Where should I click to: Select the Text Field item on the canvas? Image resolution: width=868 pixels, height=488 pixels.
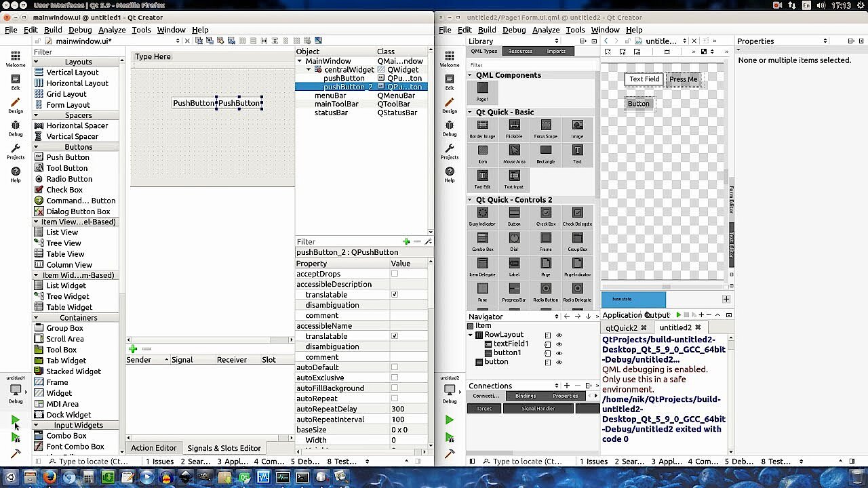pos(644,79)
